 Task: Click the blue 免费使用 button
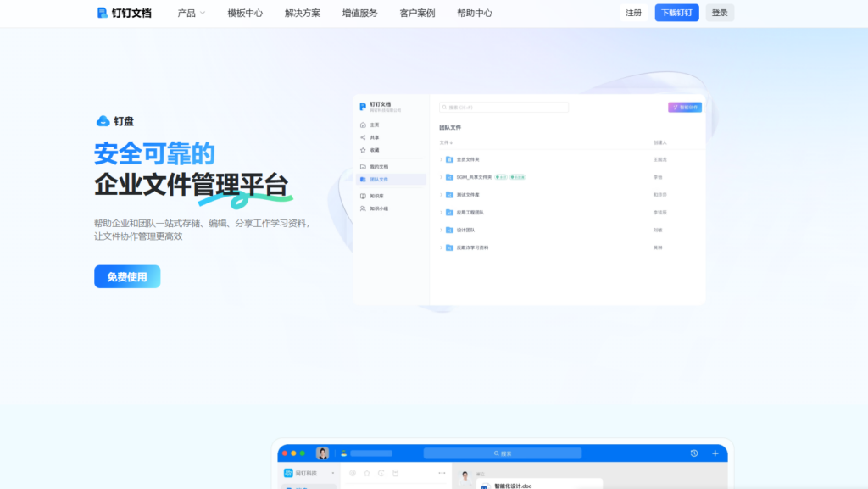click(126, 276)
